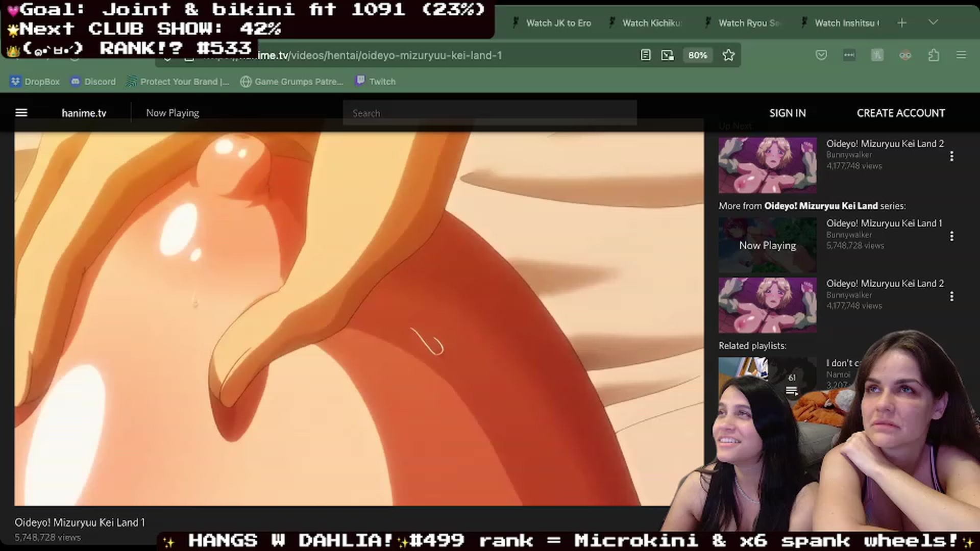Open three-dot options for Kei Land 1 entry
The height and width of the screenshot is (551, 980).
click(x=951, y=236)
